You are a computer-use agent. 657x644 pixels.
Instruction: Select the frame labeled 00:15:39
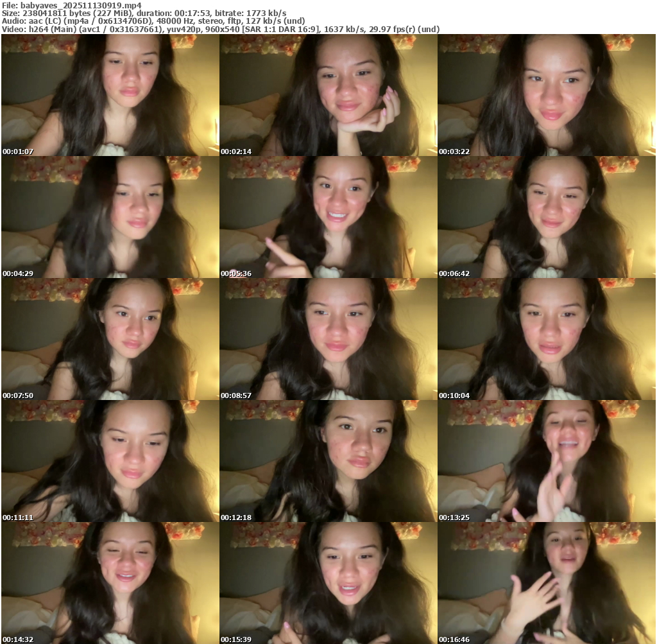tap(328, 583)
